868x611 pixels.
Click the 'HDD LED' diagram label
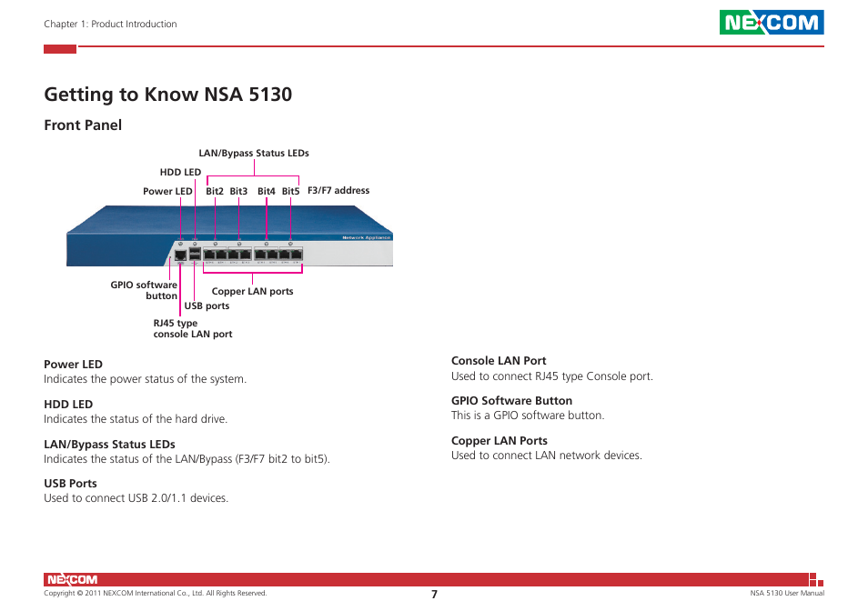(x=180, y=172)
